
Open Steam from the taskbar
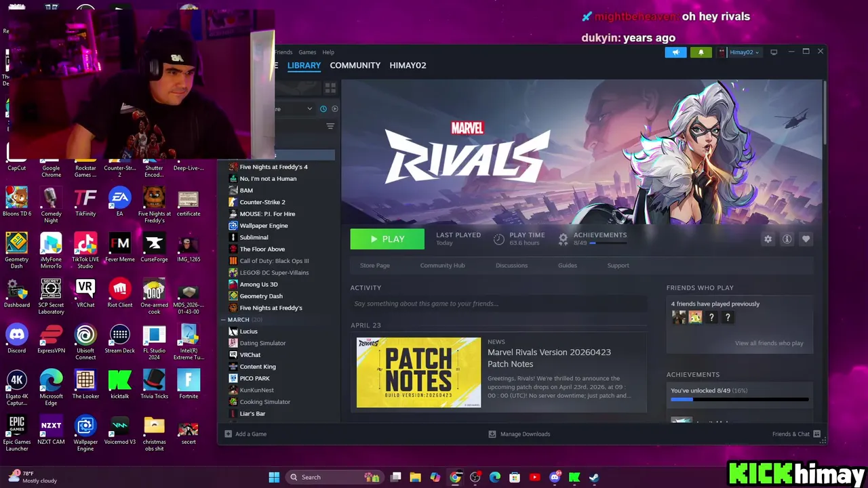tap(593, 477)
